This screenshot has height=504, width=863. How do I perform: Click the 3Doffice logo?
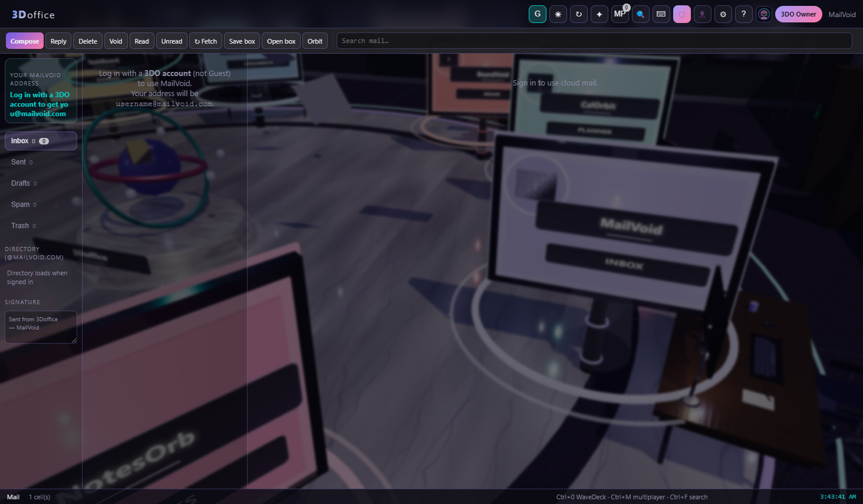(33, 15)
